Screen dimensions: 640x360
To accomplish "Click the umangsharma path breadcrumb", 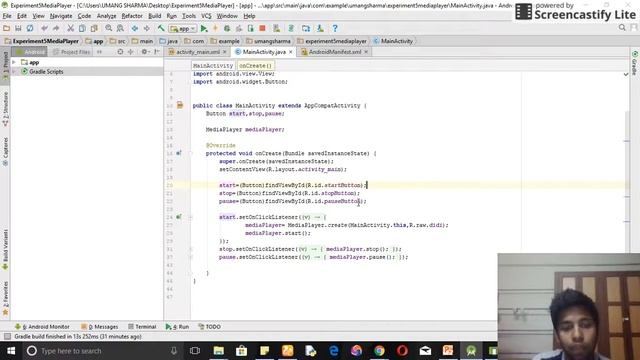I will pos(269,41).
